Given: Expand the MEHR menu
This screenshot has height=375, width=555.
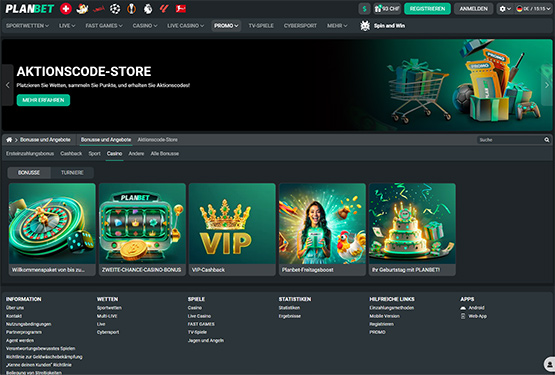Looking at the screenshot, I should pyautogui.click(x=337, y=25).
